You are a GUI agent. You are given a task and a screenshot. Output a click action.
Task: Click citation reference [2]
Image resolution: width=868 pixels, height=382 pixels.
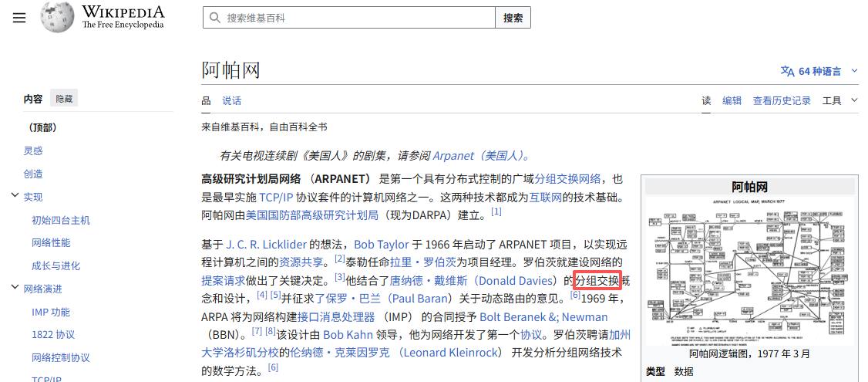(340, 259)
